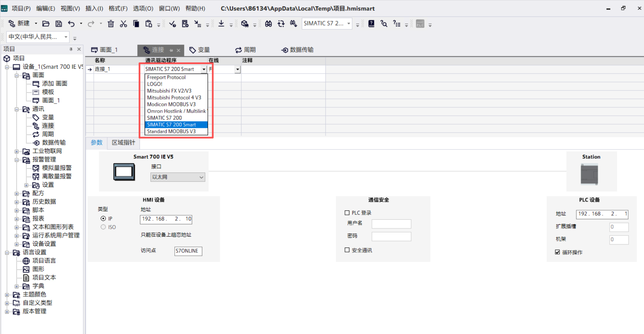Select 模拟量报警 in the project tree
The height and width of the screenshot is (334, 644).
coord(57,168)
